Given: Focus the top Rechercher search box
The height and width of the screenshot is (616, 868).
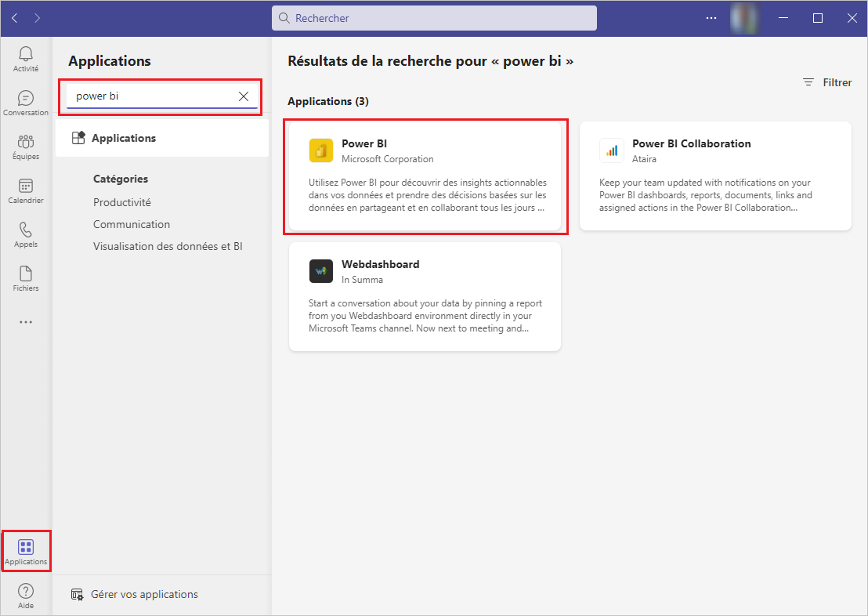Looking at the screenshot, I should pos(435,18).
